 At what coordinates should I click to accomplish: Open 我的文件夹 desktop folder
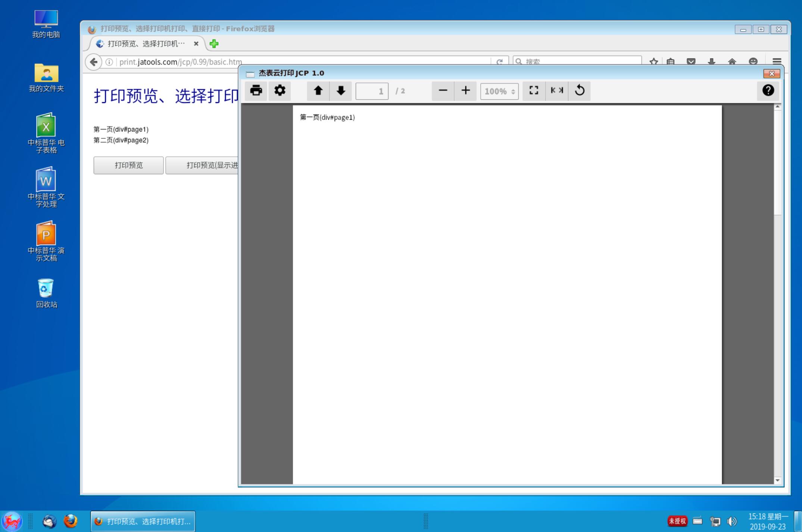point(46,78)
